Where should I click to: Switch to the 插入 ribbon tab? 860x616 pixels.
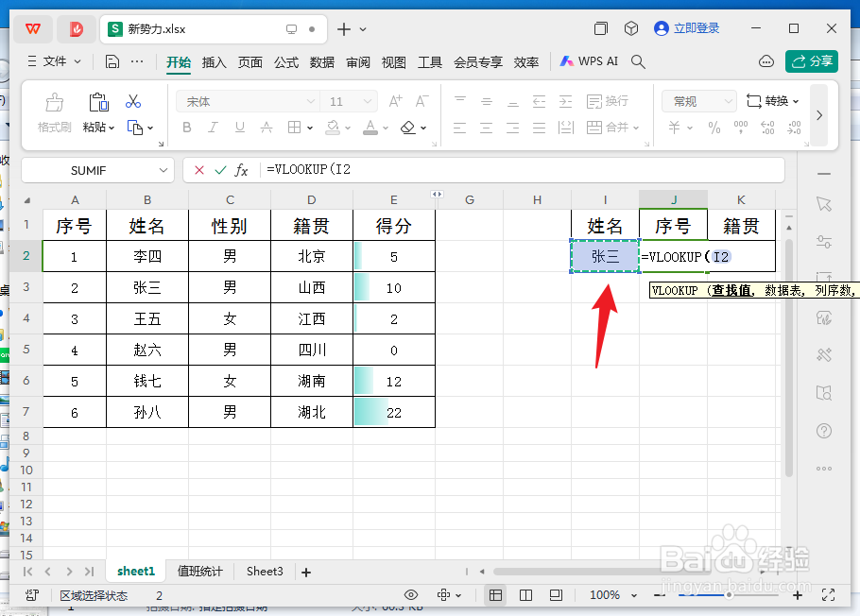(x=212, y=61)
